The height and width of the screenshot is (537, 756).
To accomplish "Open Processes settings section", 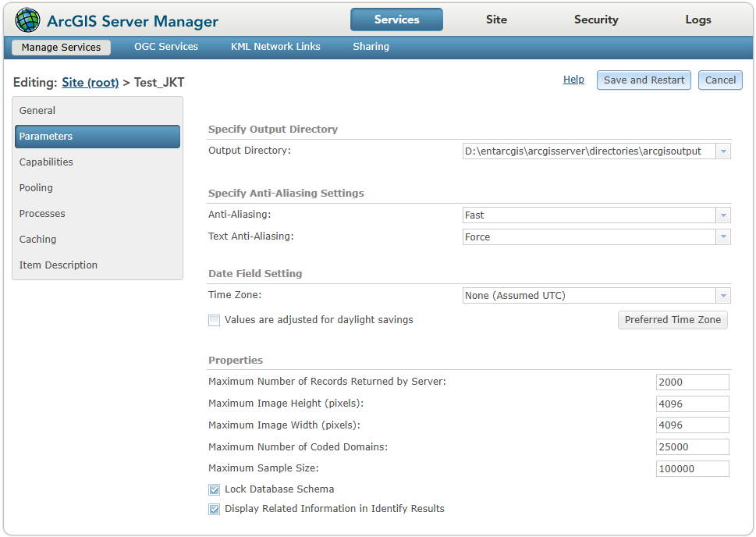I will point(98,214).
